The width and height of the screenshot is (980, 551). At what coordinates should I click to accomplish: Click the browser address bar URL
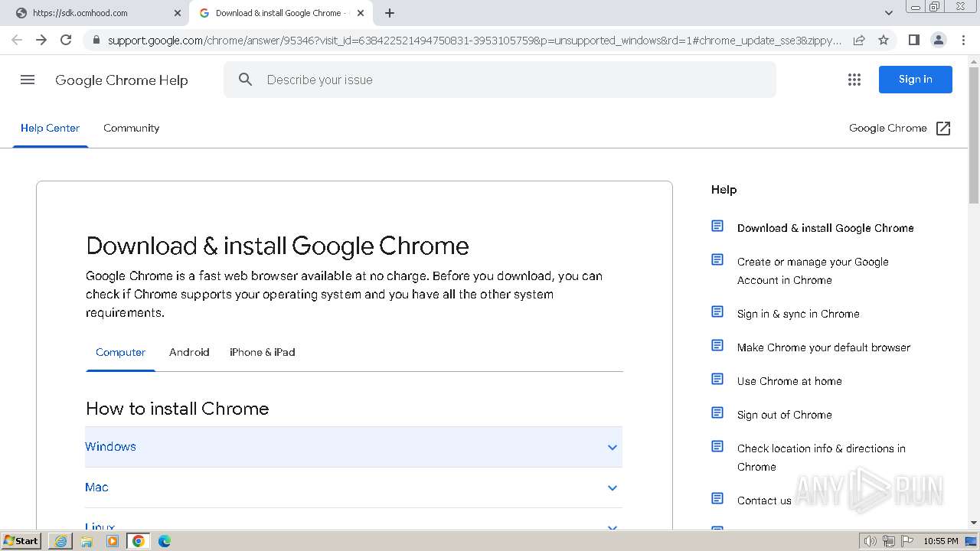475,40
